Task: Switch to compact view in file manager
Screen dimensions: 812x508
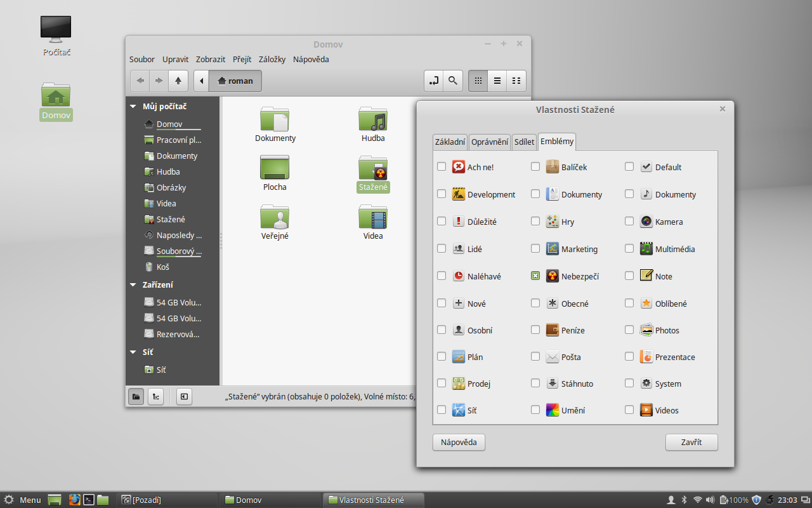Action: [x=516, y=81]
